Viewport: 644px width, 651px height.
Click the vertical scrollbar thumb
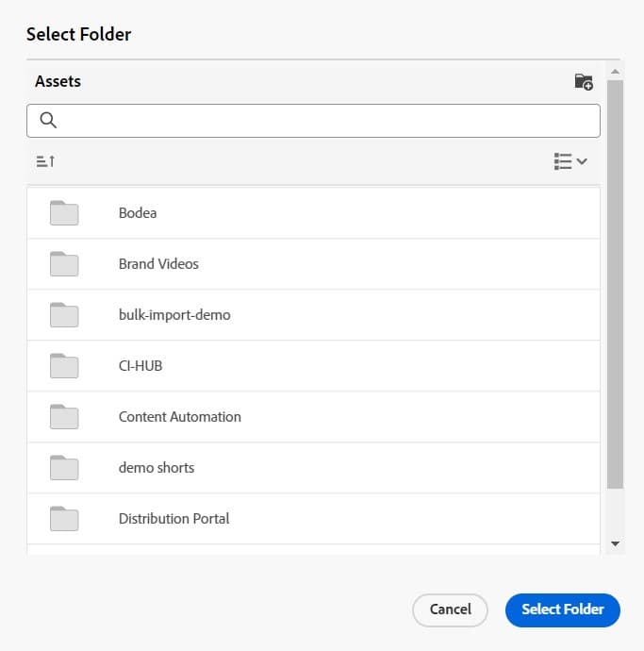[x=615, y=283]
